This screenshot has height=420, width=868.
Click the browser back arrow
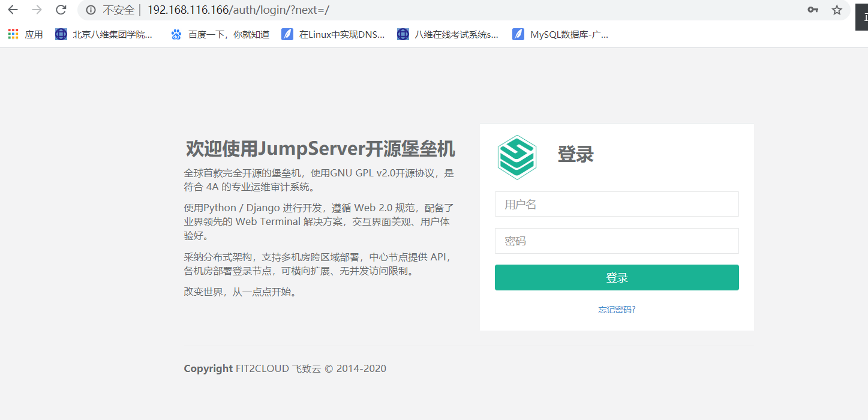(13, 10)
